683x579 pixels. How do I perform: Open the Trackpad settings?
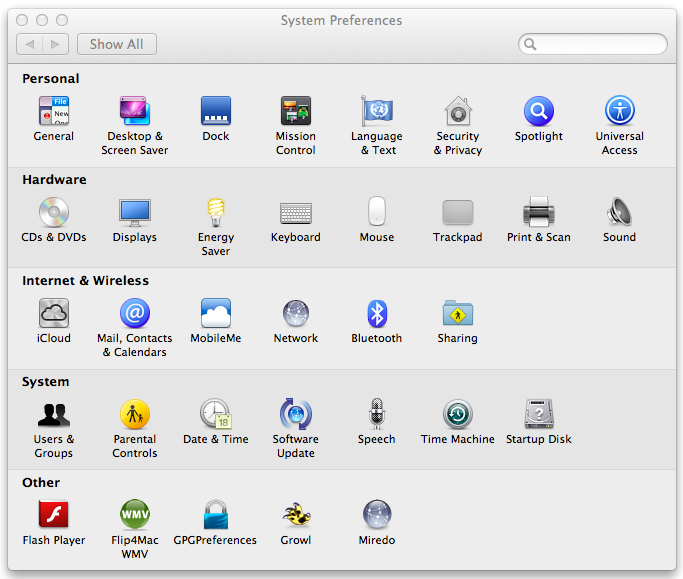457,213
